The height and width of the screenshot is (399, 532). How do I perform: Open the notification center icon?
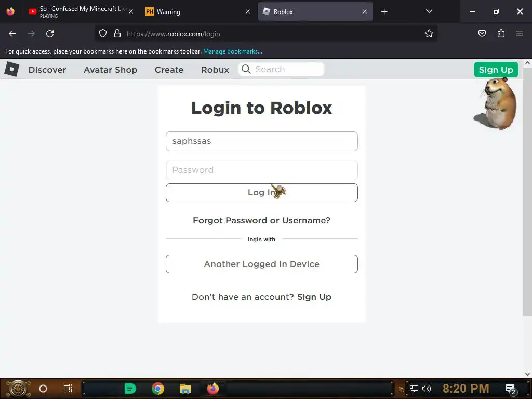511,389
